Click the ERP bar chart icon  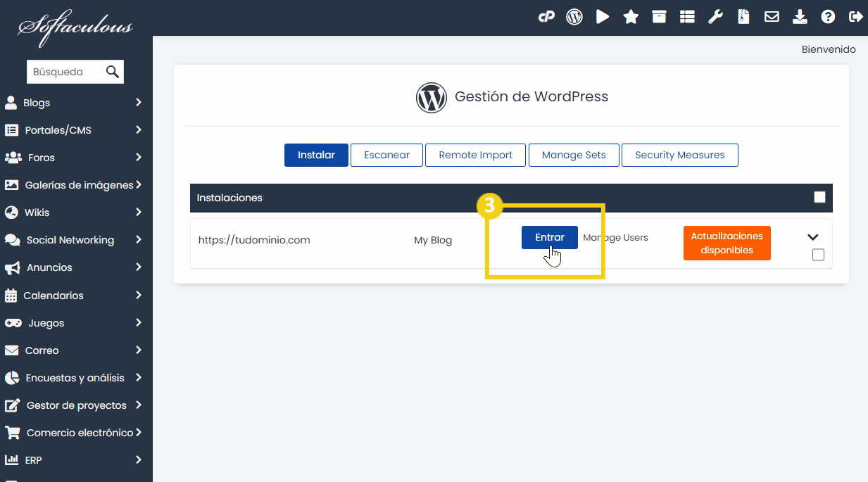(11, 460)
